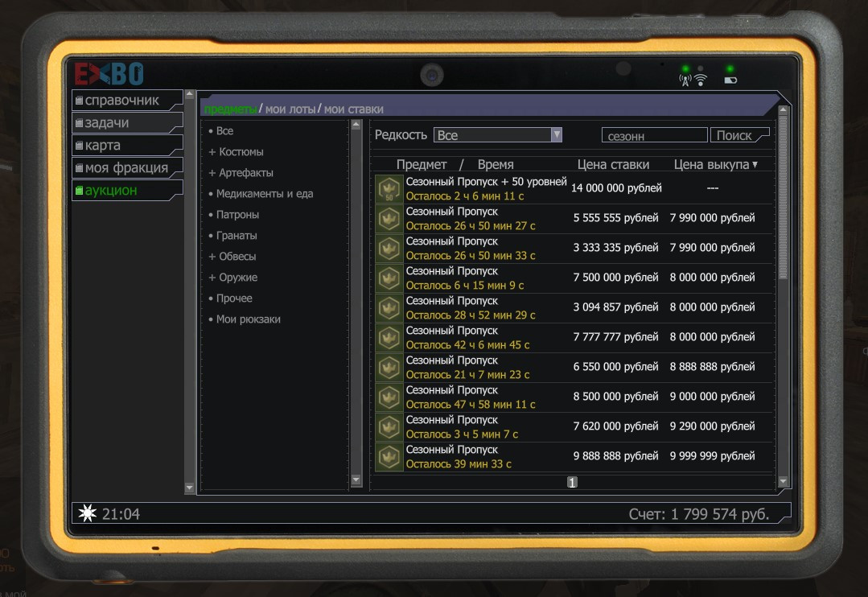Click the pass icon for the 9 888 888 bid lot
868x597 pixels.
pyautogui.click(x=389, y=458)
